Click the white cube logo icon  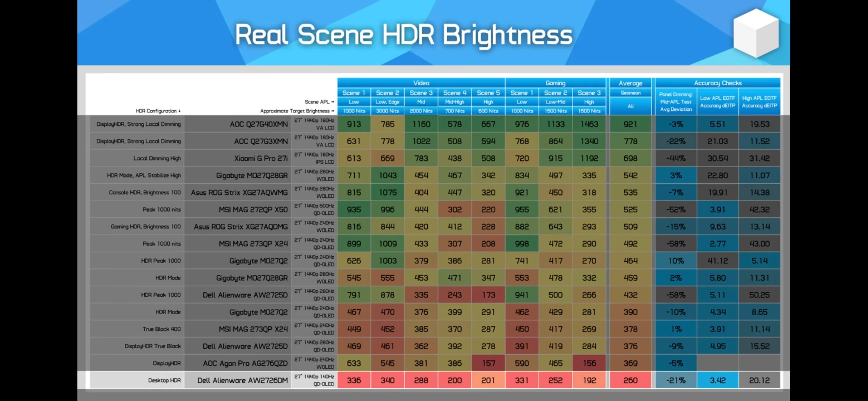(x=756, y=33)
